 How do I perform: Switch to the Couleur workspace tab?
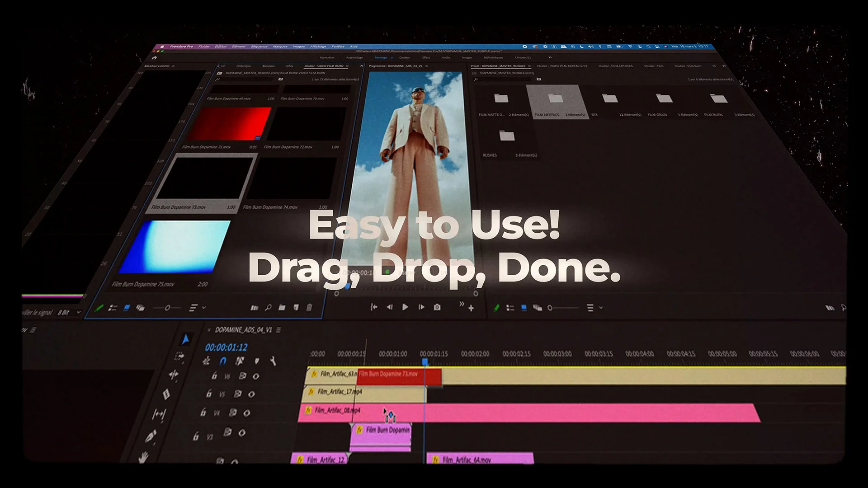coord(405,57)
